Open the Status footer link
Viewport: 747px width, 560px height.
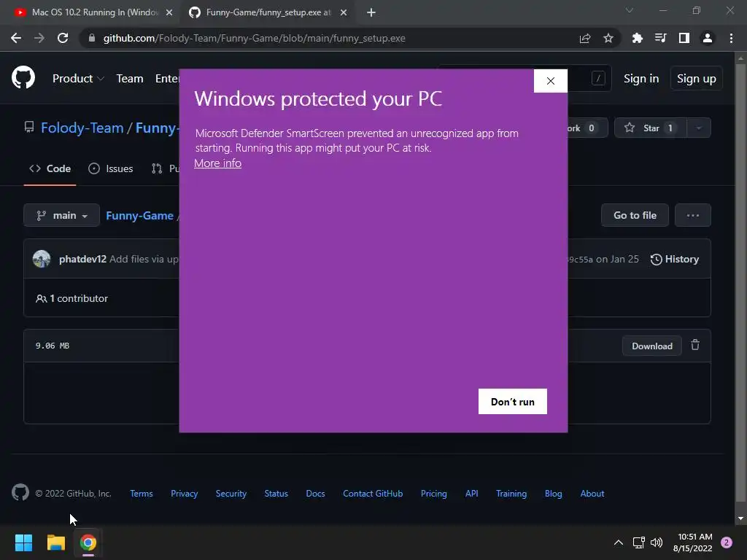(x=276, y=494)
